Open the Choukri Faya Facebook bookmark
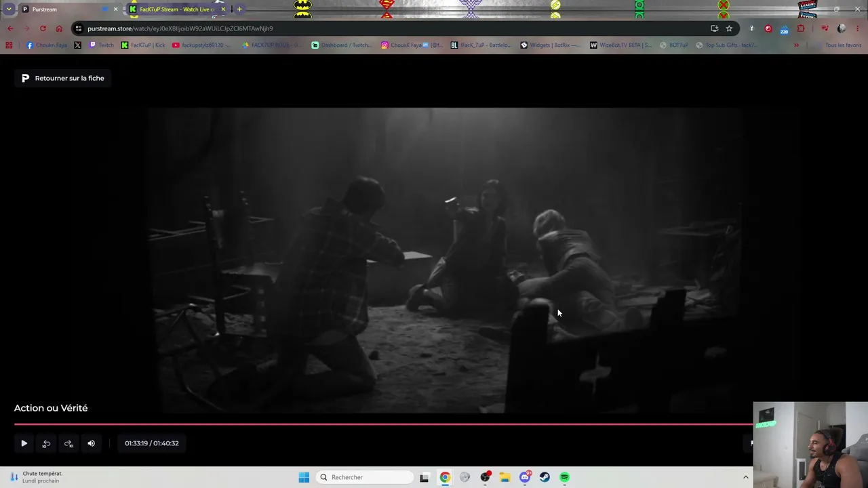 pyautogui.click(x=47, y=45)
